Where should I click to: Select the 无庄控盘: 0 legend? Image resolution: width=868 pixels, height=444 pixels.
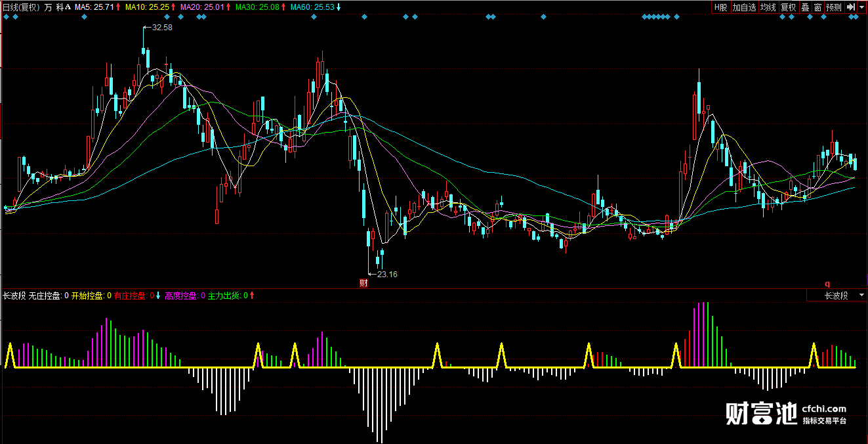pos(49,296)
